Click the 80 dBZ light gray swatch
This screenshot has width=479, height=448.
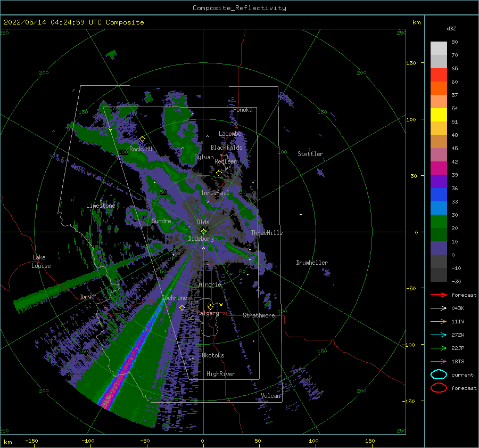click(439, 48)
